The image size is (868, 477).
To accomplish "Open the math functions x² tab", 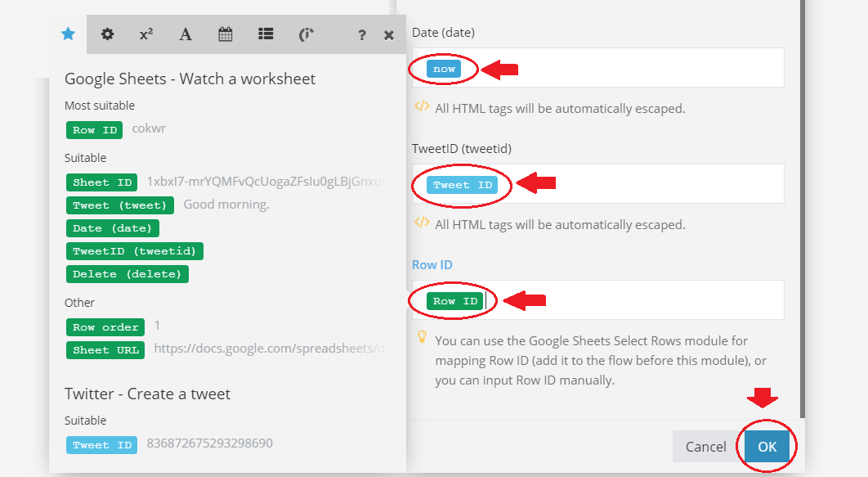I will pyautogui.click(x=146, y=34).
